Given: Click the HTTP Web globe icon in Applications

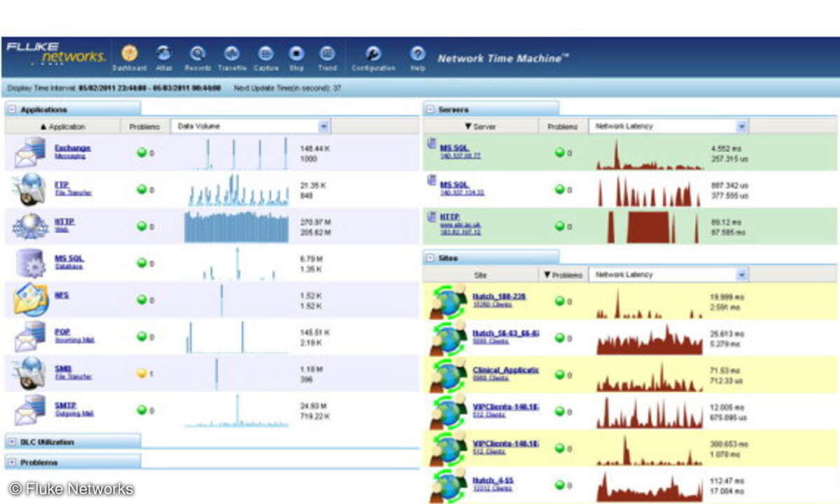Looking at the screenshot, I should [31, 225].
